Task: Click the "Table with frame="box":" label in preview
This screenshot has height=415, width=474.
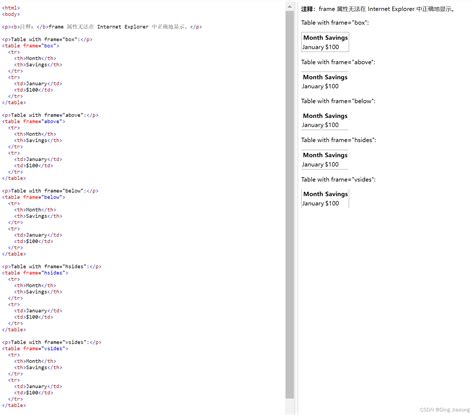Action: click(335, 23)
